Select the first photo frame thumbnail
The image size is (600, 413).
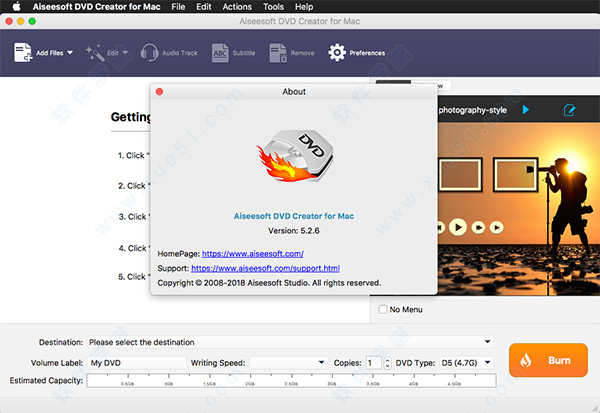[x=460, y=174]
